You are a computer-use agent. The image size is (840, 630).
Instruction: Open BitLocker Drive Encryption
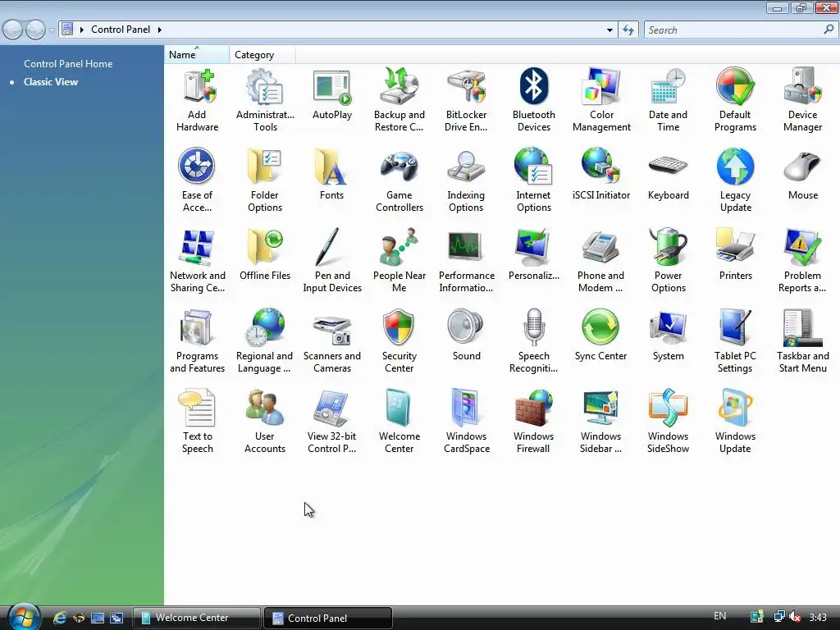coord(466,100)
